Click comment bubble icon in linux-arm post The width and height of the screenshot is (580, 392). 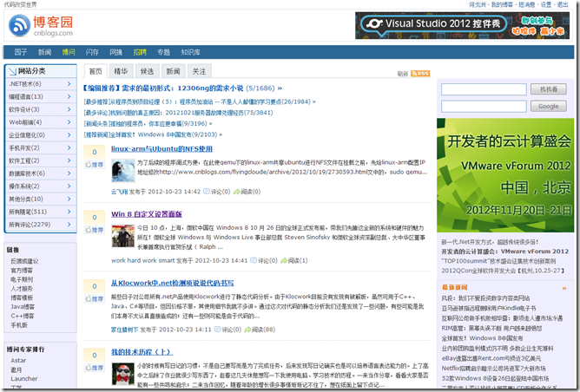207,192
